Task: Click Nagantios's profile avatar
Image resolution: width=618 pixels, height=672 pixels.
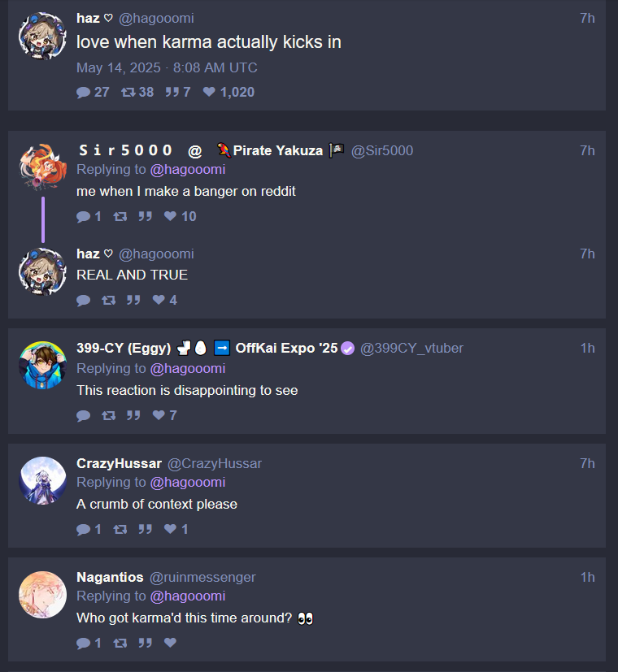Action: [43, 595]
